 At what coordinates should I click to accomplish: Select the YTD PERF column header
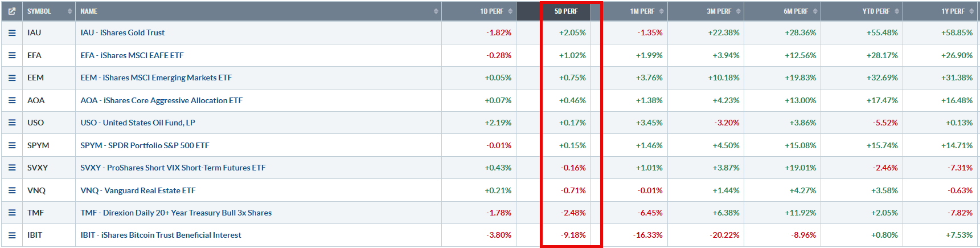tap(876, 11)
